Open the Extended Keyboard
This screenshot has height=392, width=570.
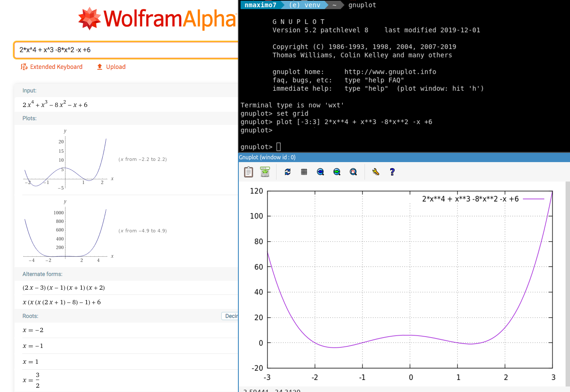(x=51, y=67)
